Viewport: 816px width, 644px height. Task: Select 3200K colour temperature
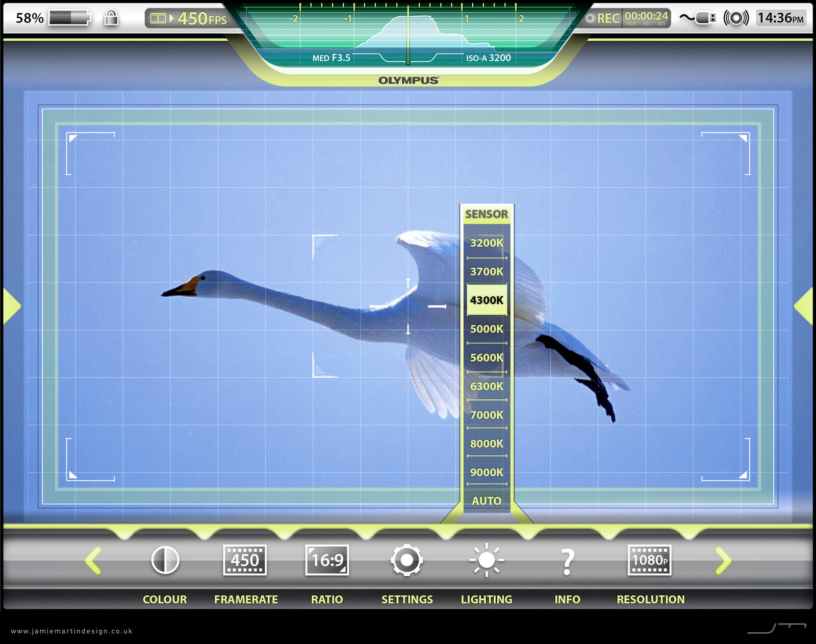point(487,243)
